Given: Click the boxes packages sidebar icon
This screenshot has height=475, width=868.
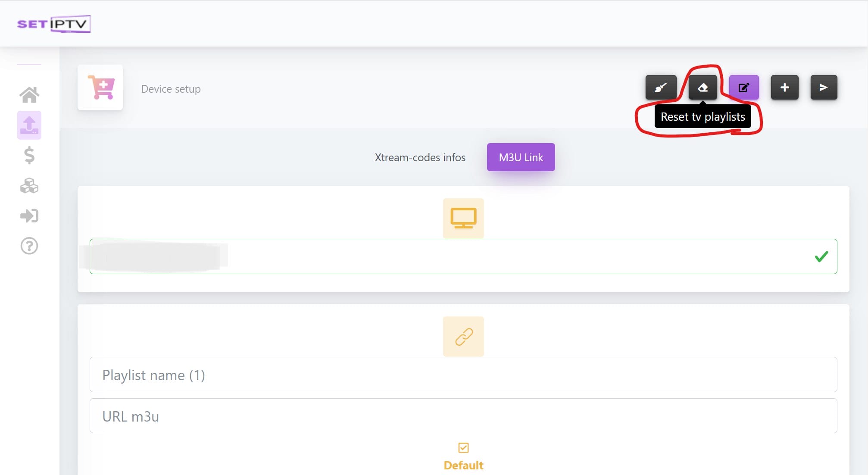Looking at the screenshot, I should click(x=29, y=186).
